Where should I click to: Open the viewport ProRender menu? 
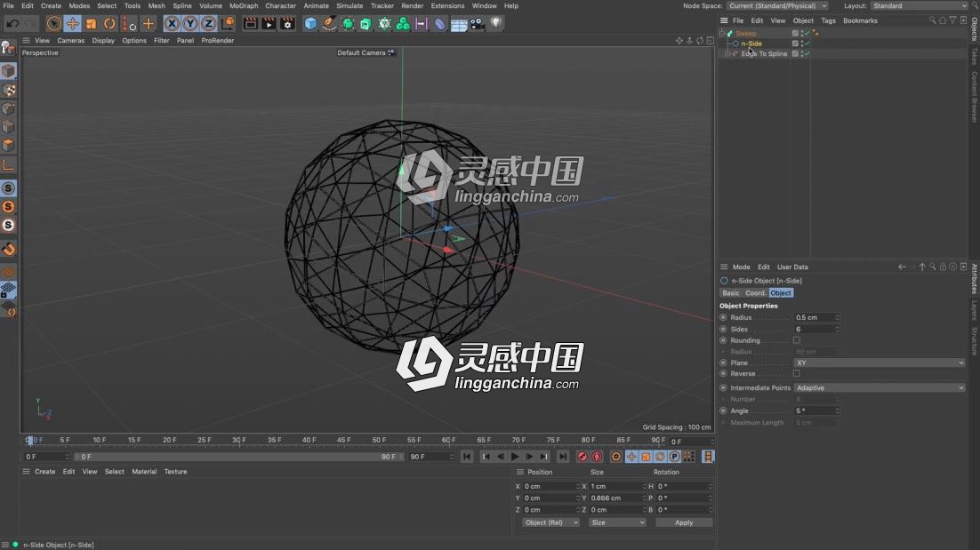coord(218,41)
